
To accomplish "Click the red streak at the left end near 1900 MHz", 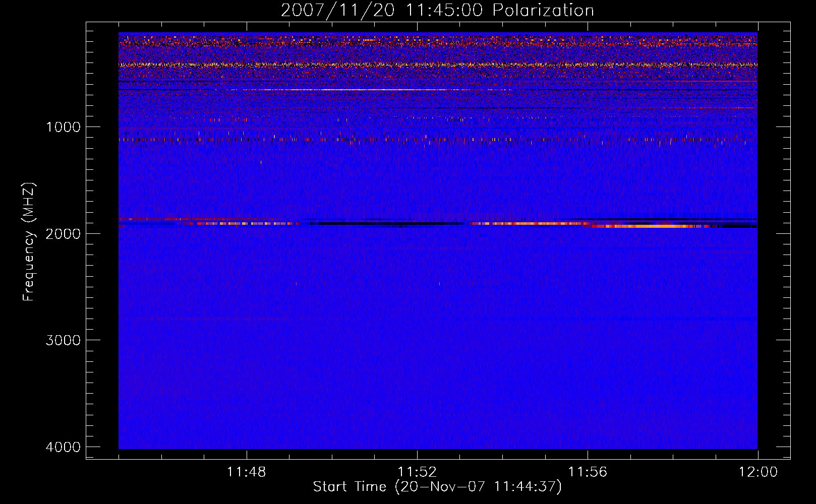I will [x=151, y=219].
